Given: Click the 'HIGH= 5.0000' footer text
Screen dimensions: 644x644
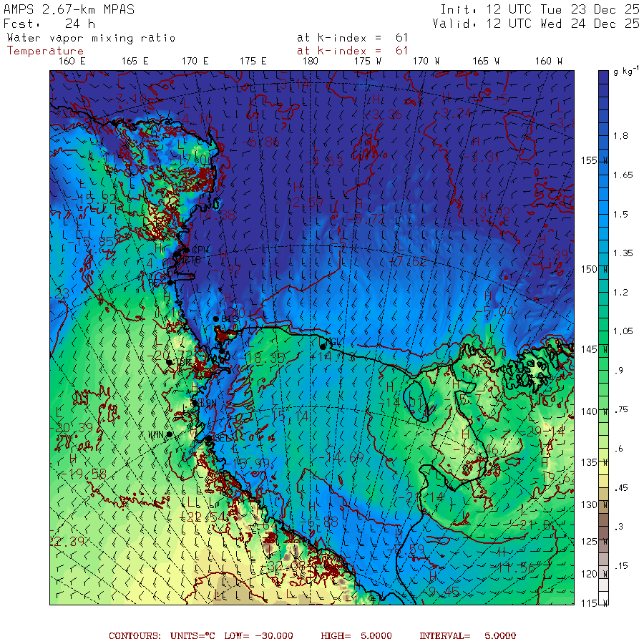Looking at the screenshot, I should coord(356,636).
